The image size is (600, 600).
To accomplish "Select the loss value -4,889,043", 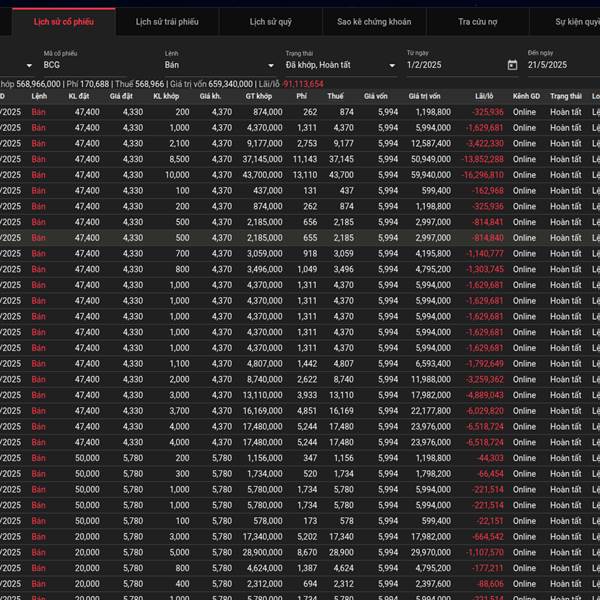I will click(484, 395).
